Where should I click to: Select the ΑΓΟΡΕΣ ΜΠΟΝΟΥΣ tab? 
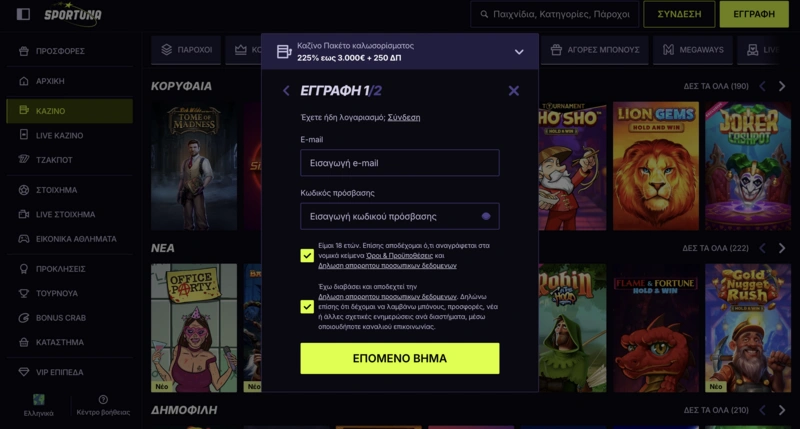[595, 50]
